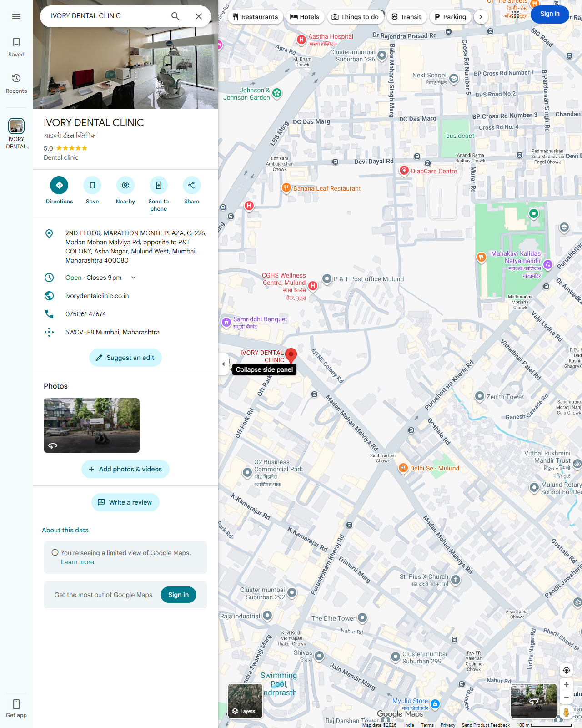This screenshot has height=728, width=582.
Task: Click the search magnifier icon
Action: (x=175, y=16)
